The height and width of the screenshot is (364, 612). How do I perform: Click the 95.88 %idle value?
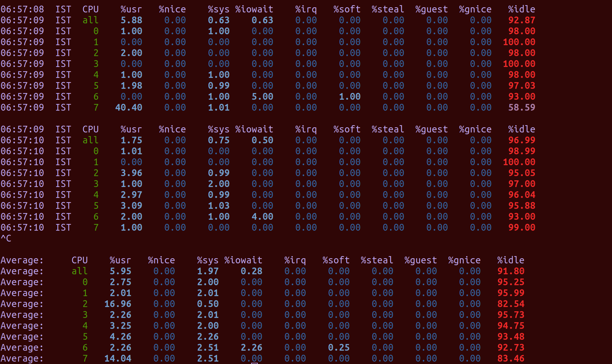coord(522,206)
